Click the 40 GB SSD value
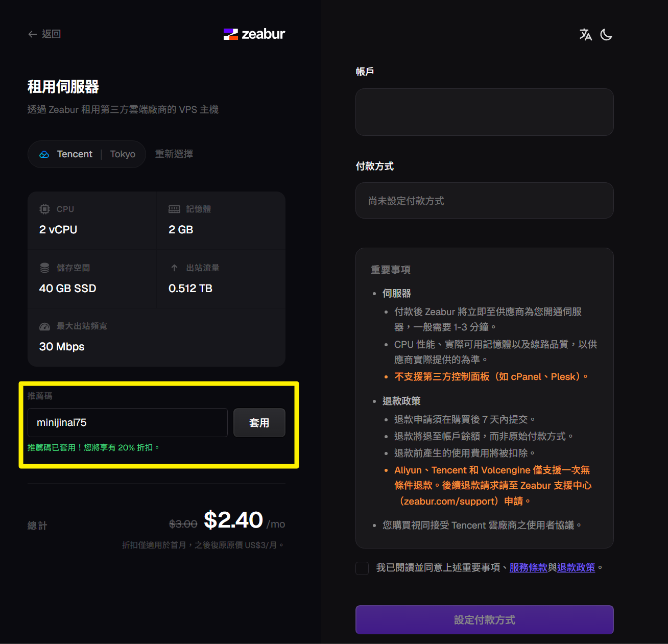Image resolution: width=668 pixels, height=644 pixels. (68, 289)
